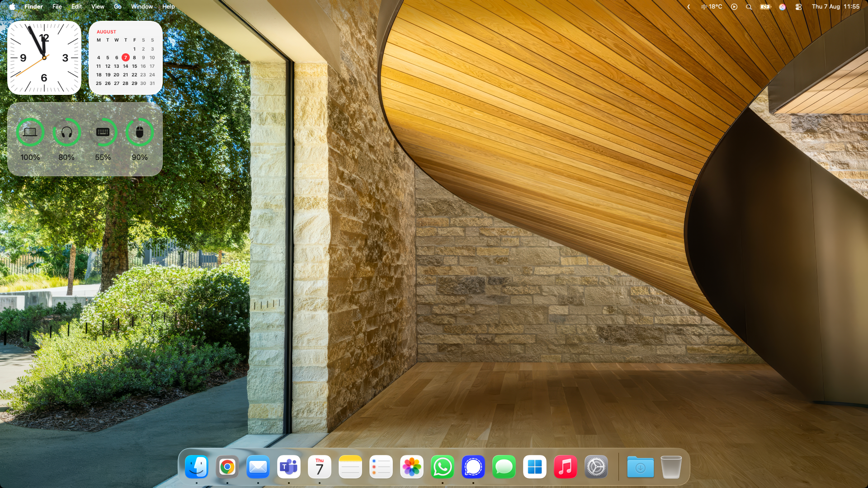Viewport: 868px width, 488px height.
Task: Open the Music app
Action: [565, 467]
